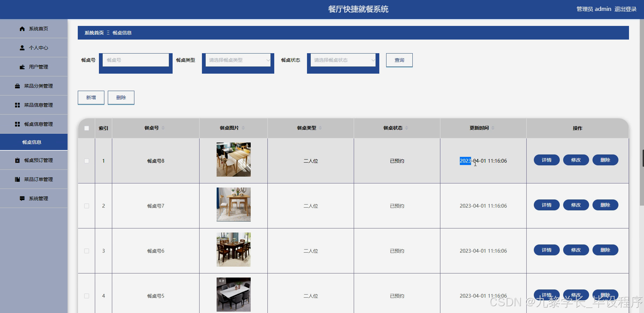Click 已预约 status in row 餐桌号6
This screenshot has height=313, width=644.
397,251
